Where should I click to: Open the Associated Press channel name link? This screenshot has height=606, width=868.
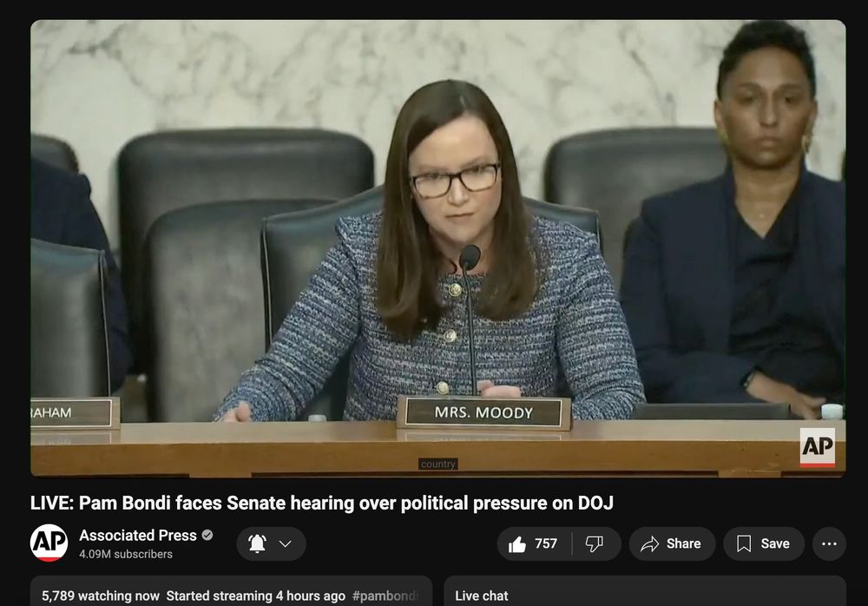(138, 535)
